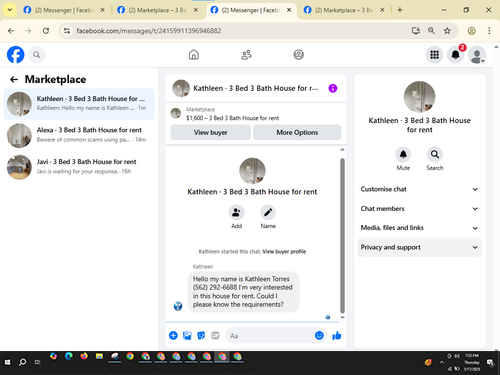Click the Name pencil icon in chat
The height and width of the screenshot is (375, 500).
click(268, 212)
